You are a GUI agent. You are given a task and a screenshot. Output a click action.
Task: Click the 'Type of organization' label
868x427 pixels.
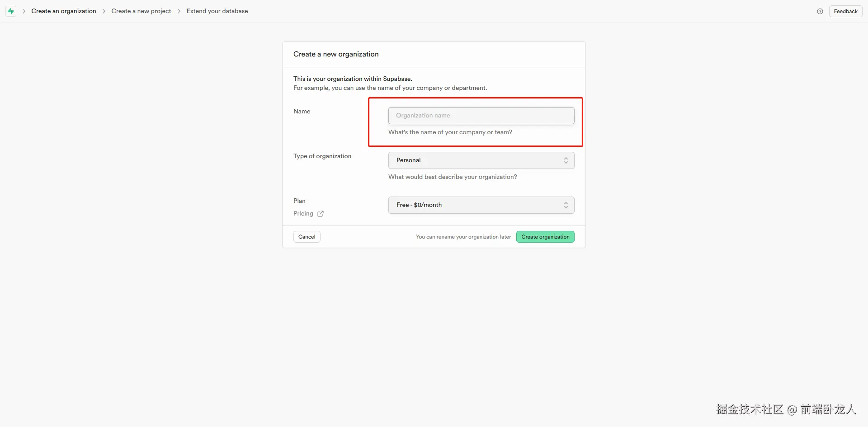(x=322, y=156)
